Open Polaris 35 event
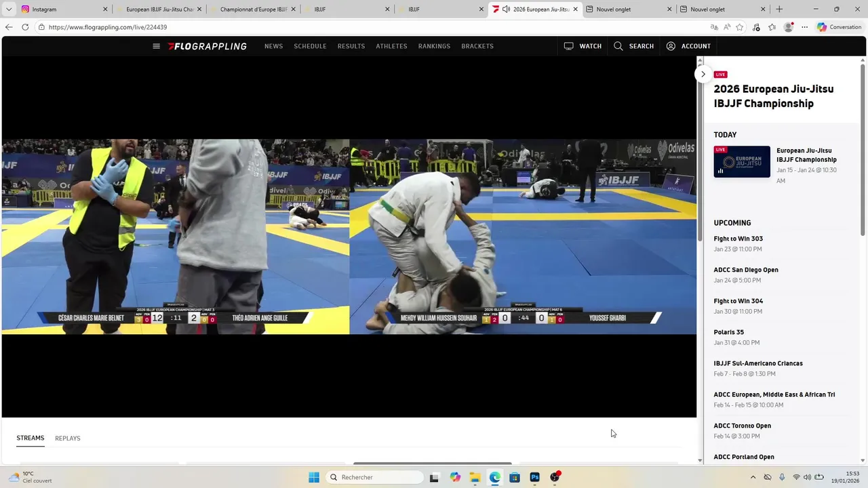The height and width of the screenshot is (488, 868). (x=729, y=332)
